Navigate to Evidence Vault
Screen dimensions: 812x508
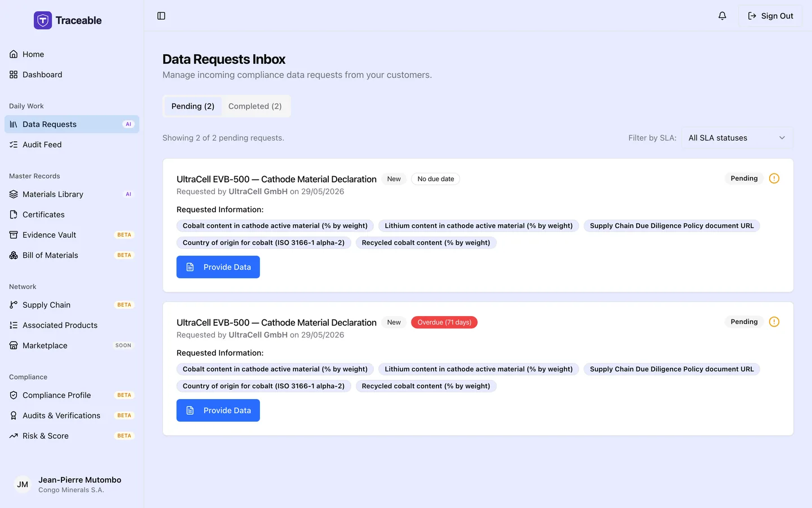(72, 235)
